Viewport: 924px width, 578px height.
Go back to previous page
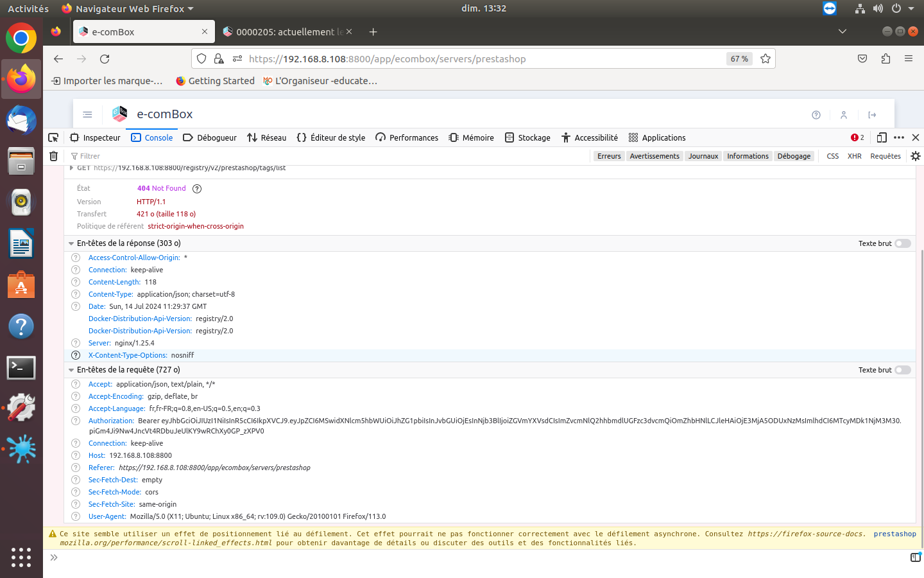[x=58, y=59]
